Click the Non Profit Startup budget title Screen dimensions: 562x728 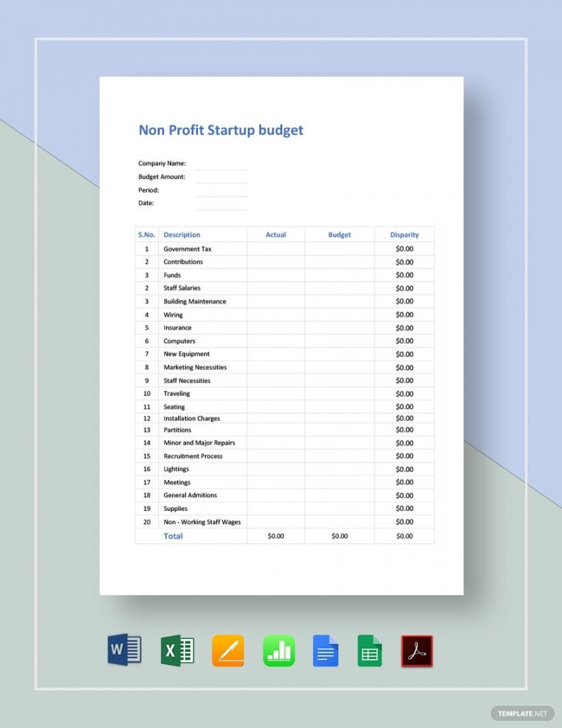[221, 130]
